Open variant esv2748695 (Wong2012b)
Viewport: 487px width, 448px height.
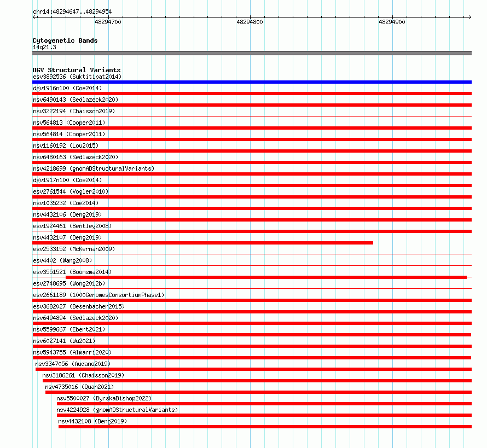pos(69,283)
